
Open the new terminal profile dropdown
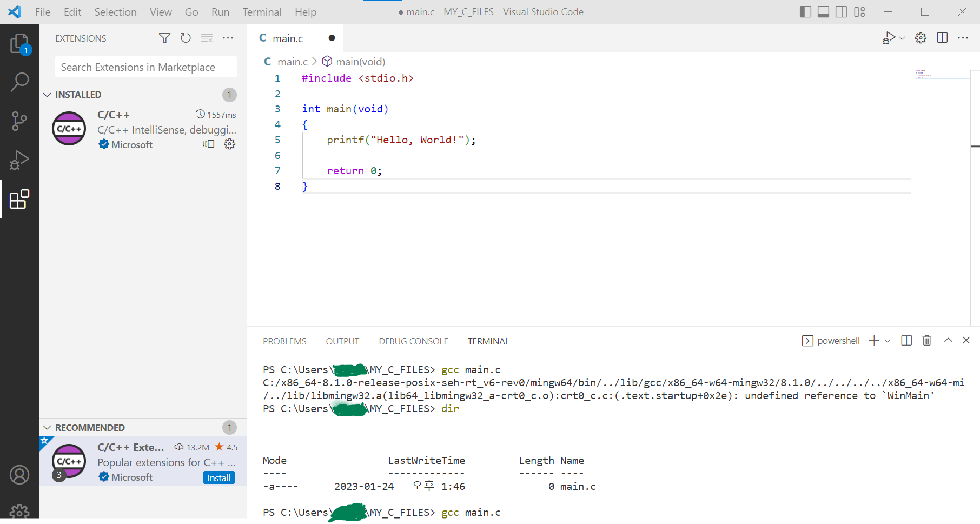point(887,340)
